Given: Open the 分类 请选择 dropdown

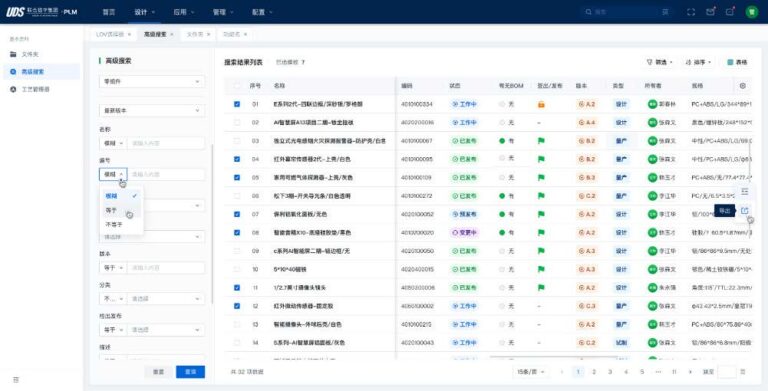Looking at the screenshot, I should coord(166,298).
